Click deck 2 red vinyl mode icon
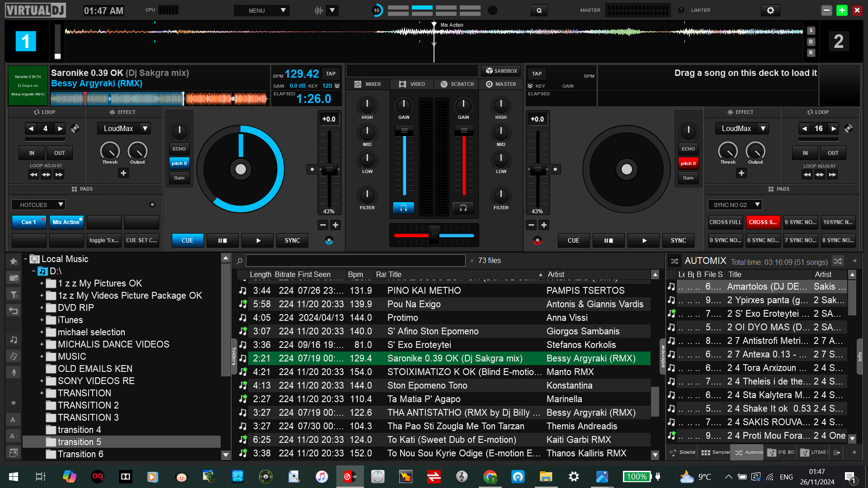This screenshot has width=868, height=488. (537, 241)
